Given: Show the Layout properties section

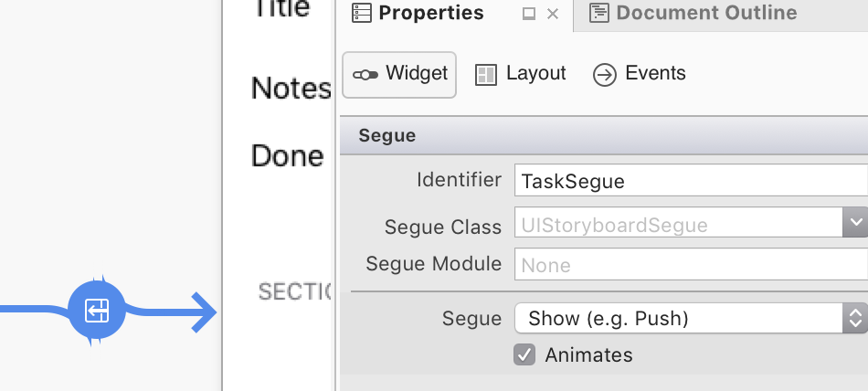Looking at the screenshot, I should [521, 74].
